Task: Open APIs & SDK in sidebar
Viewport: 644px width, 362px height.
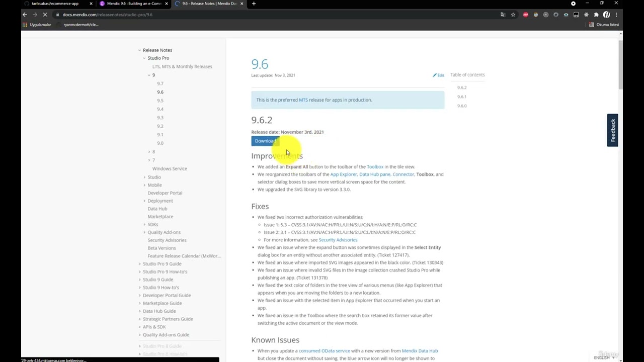Action: pyautogui.click(x=154, y=327)
